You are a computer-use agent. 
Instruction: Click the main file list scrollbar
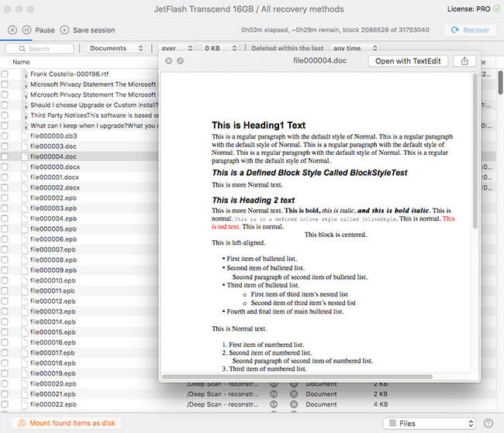click(x=500, y=83)
